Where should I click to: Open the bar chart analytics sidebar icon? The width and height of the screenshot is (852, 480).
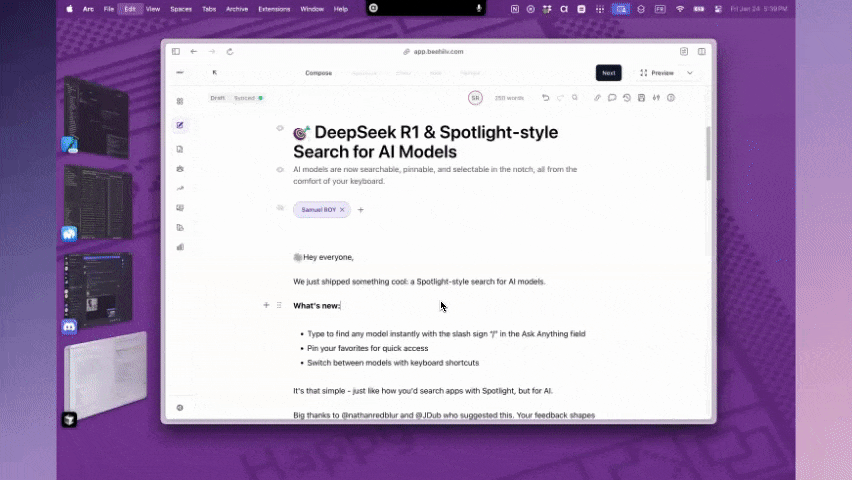180,247
